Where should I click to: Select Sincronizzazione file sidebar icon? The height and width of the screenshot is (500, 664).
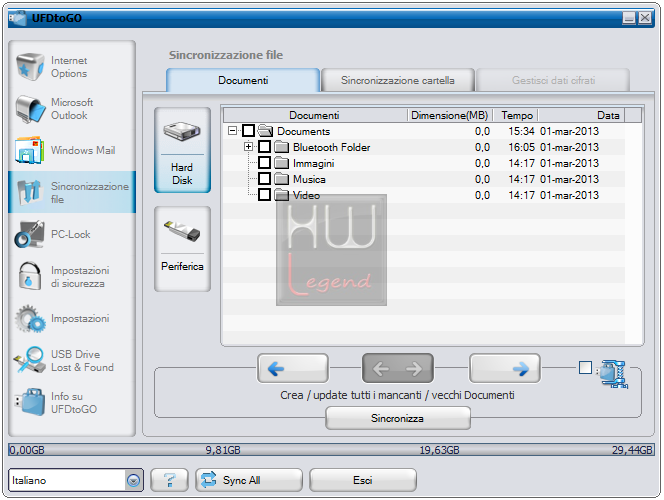tap(29, 192)
